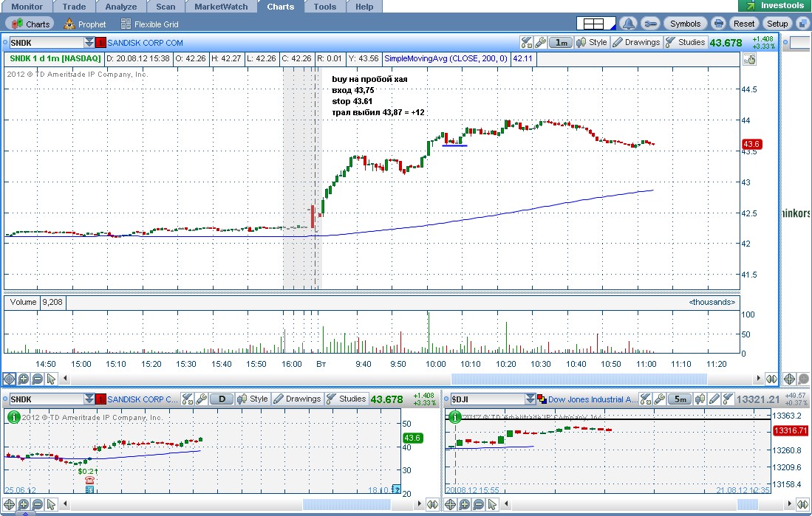Open the Flexible Grid sub-tab
The width and height of the screenshot is (812, 516).
pos(150,24)
